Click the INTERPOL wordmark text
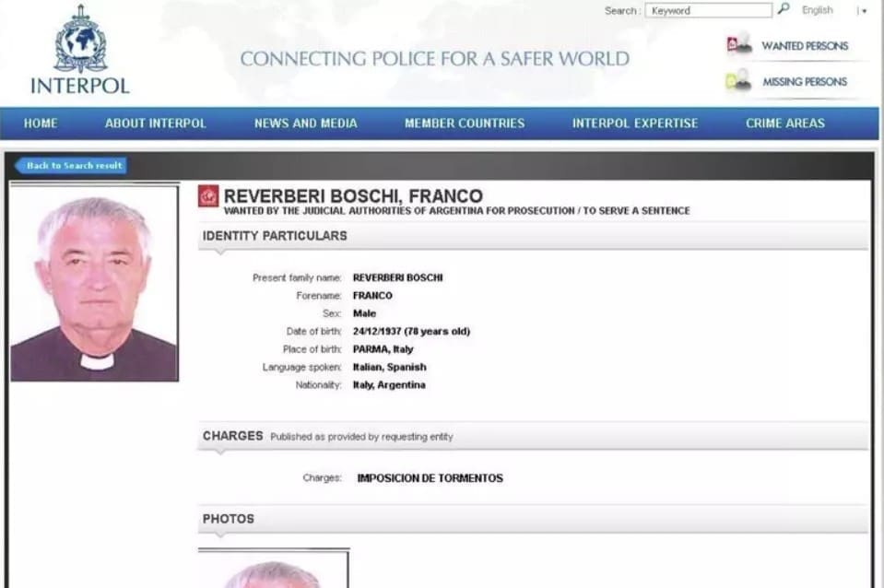The width and height of the screenshot is (884, 588). [x=80, y=86]
